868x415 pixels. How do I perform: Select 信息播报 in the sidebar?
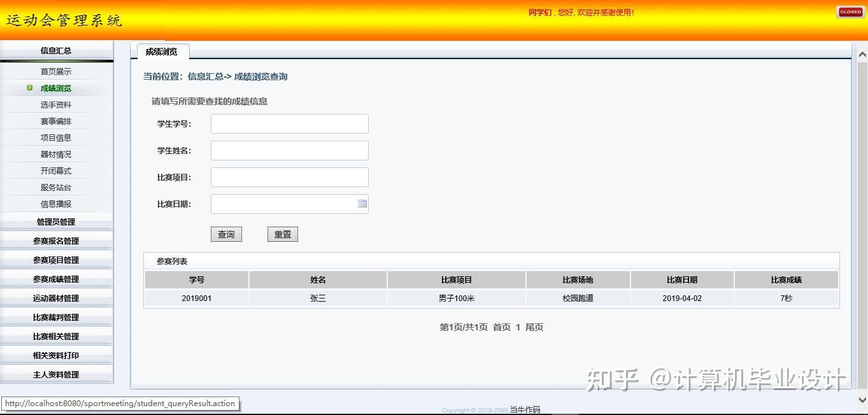[x=57, y=204]
